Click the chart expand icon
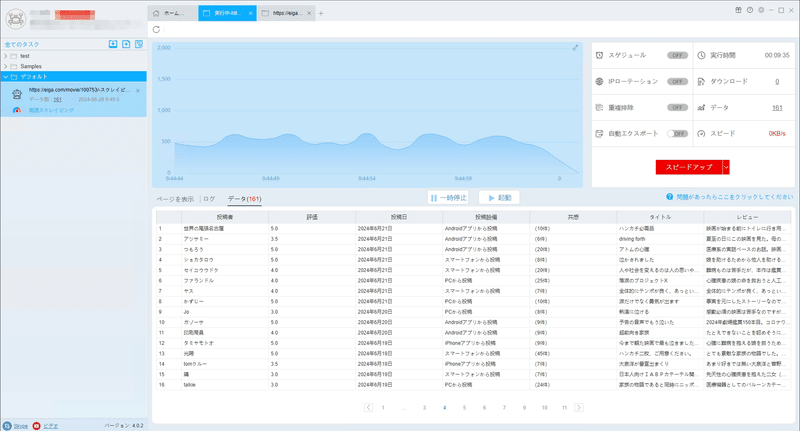 click(x=575, y=47)
